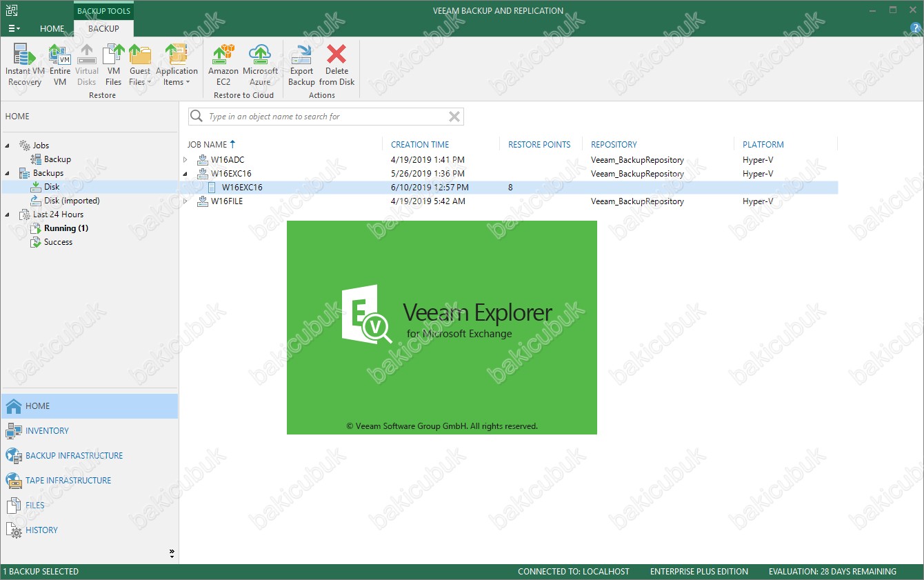Collapse the W16EXC16 backup job
Image resolution: width=924 pixels, height=580 pixels.
click(x=185, y=174)
